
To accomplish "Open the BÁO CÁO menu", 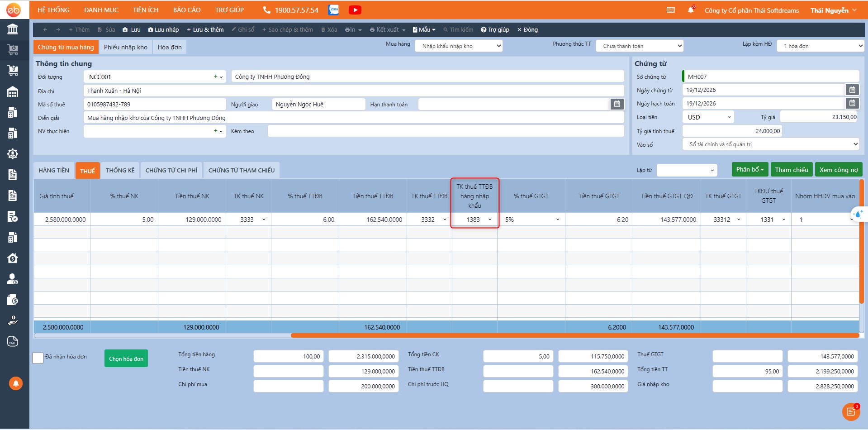I will 186,10.
